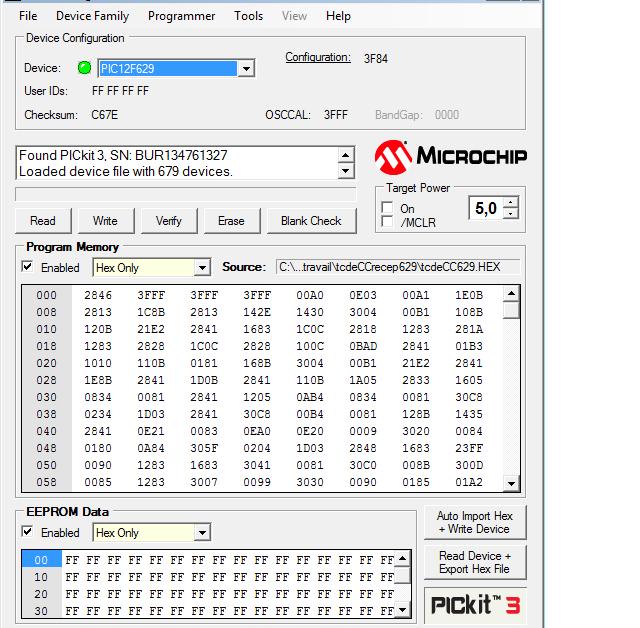Click the PIC12F629 device field
Viewport: 640px width, 628px height.
(x=168, y=69)
